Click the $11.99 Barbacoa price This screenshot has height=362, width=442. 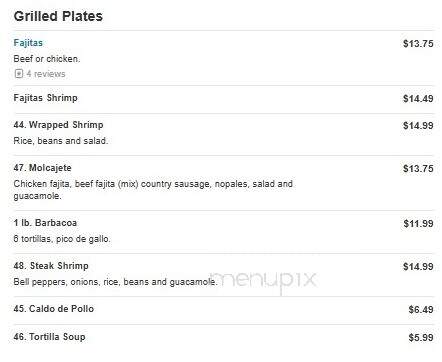point(418,223)
